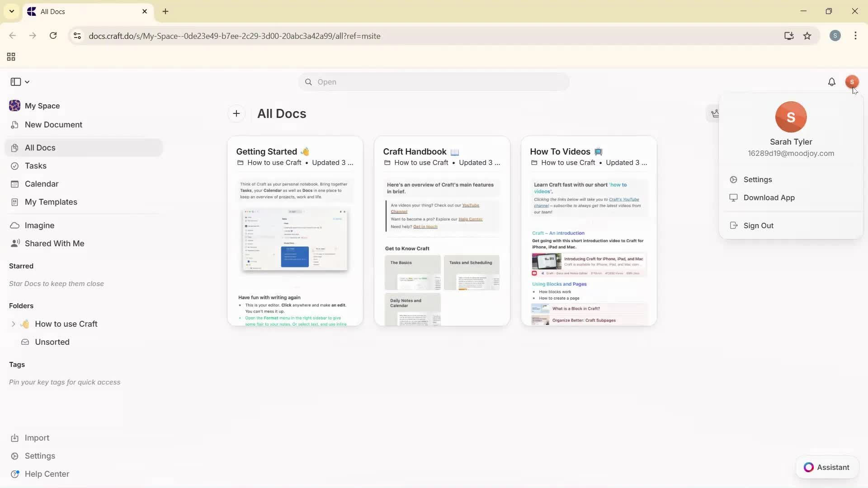The image size is (868, 488).
Task: Click Download App in profile menu
Action: (x=769, y=197)
